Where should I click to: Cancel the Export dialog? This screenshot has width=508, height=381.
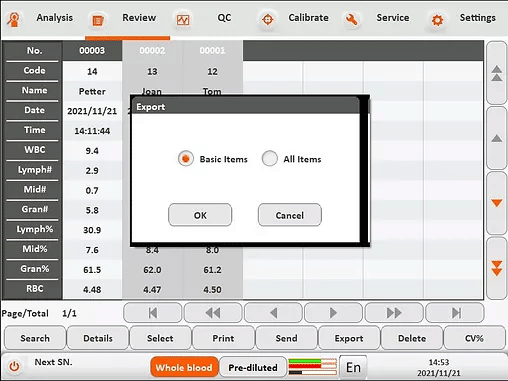[x=290, y=215]
